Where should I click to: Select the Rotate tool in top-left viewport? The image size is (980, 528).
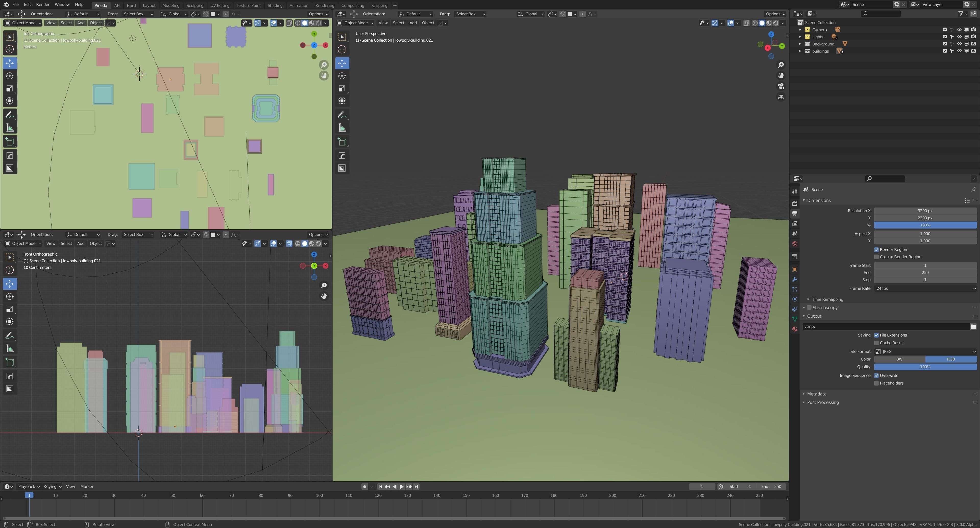(10, 76)
